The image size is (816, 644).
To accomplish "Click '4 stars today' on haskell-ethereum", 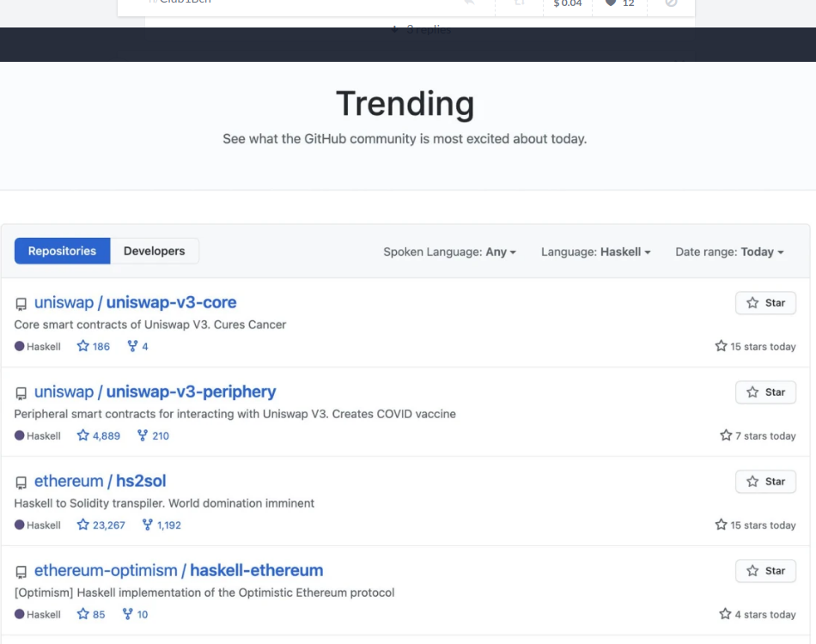I will pos(758,615).
